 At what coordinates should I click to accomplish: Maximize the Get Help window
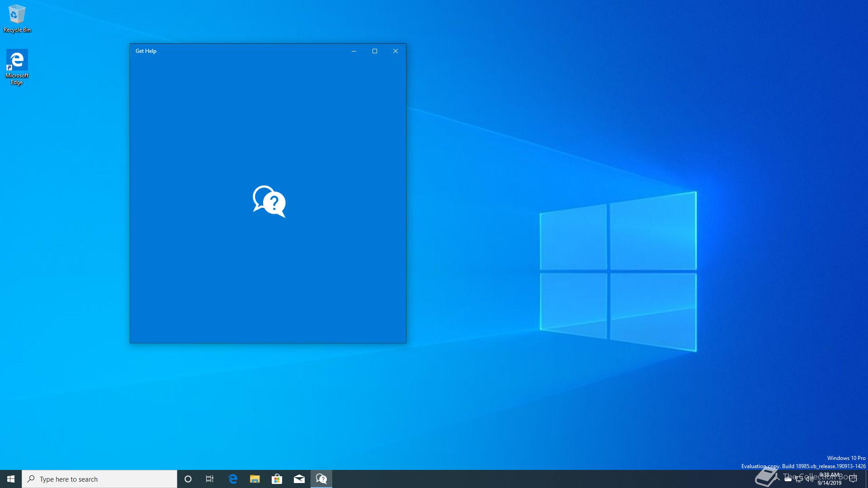click(375, 51)
